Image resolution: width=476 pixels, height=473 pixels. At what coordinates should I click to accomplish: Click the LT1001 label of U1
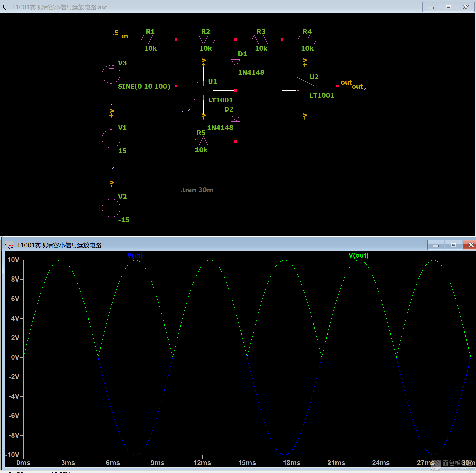[x=220, y=100]
